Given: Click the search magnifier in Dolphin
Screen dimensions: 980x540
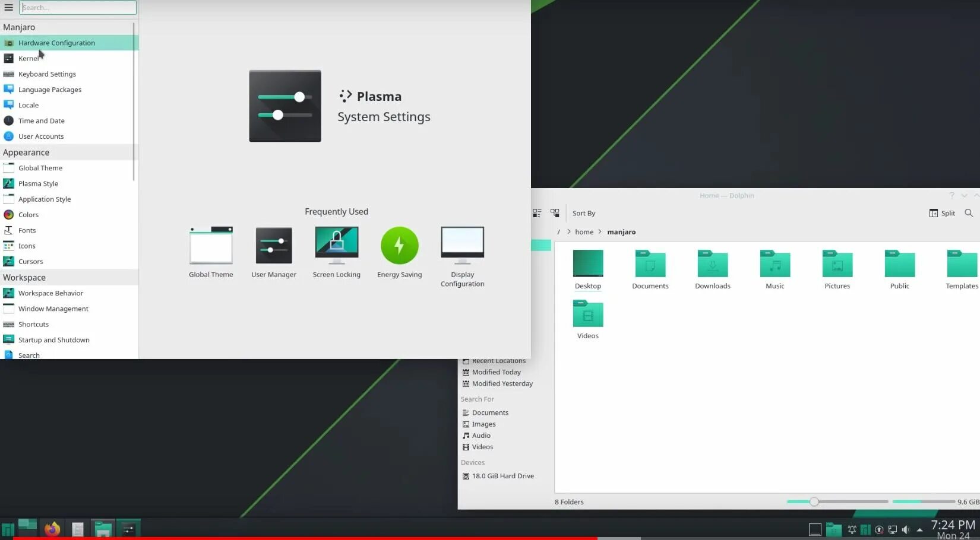Looking at the screenshot, I should point(969,213).
